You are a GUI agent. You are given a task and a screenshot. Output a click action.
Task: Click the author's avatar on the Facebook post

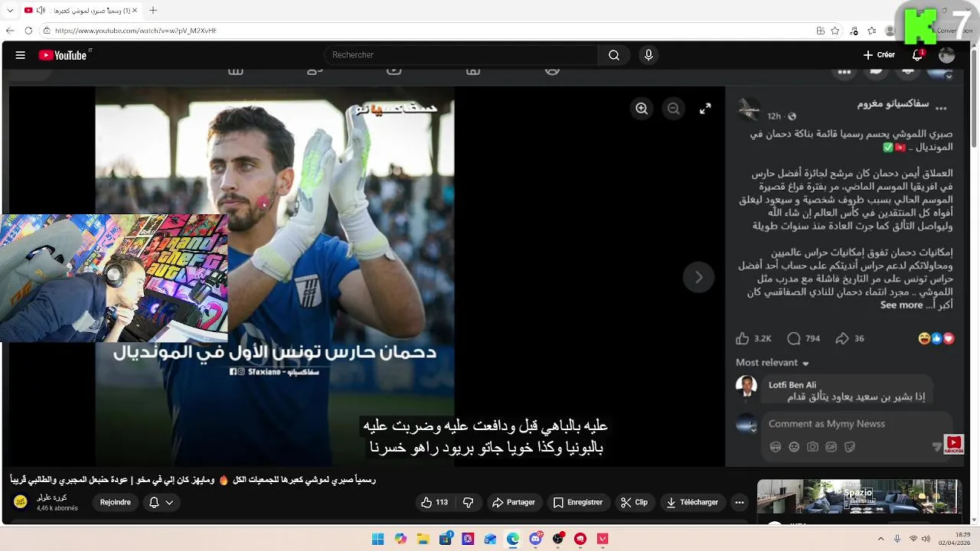coord(748,109)
